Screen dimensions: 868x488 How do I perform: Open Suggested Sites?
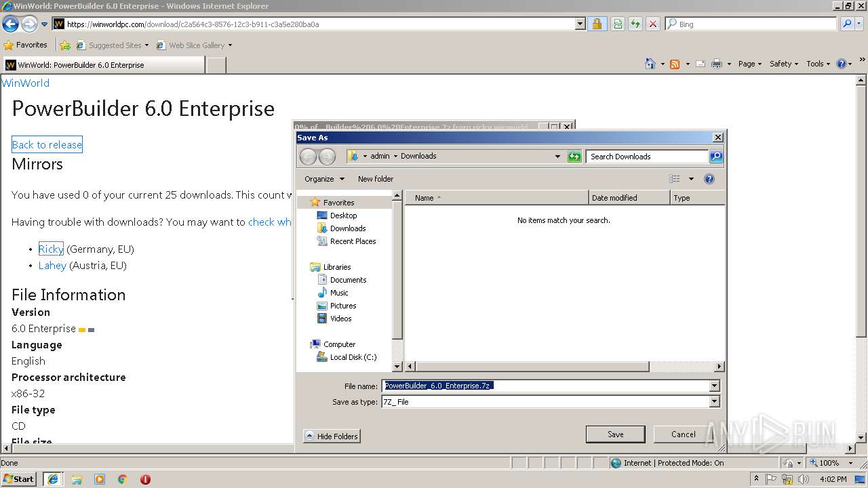[x=113, y=45]
